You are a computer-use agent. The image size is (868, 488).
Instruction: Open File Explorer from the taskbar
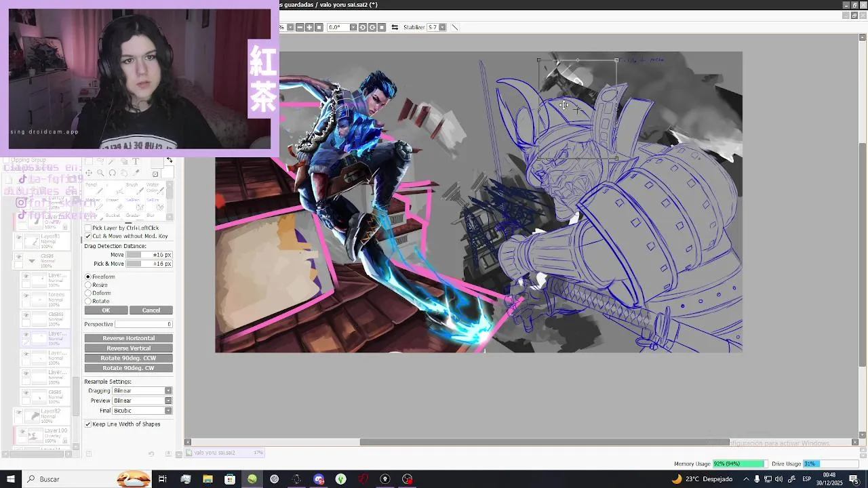click(x=208, y=479)
